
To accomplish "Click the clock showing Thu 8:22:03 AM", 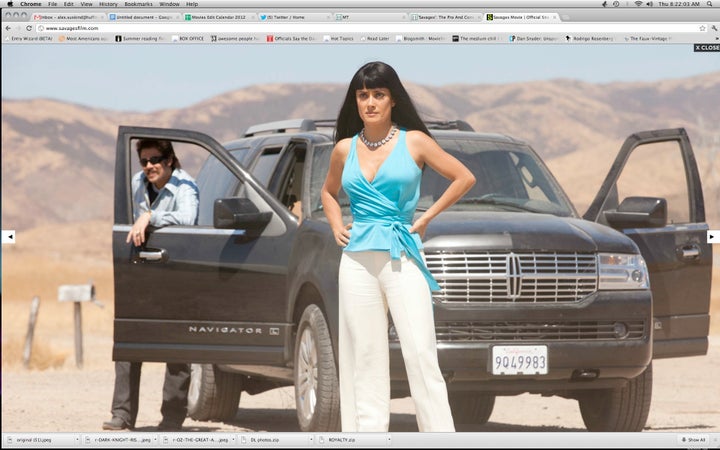I will tap(679, 4).
